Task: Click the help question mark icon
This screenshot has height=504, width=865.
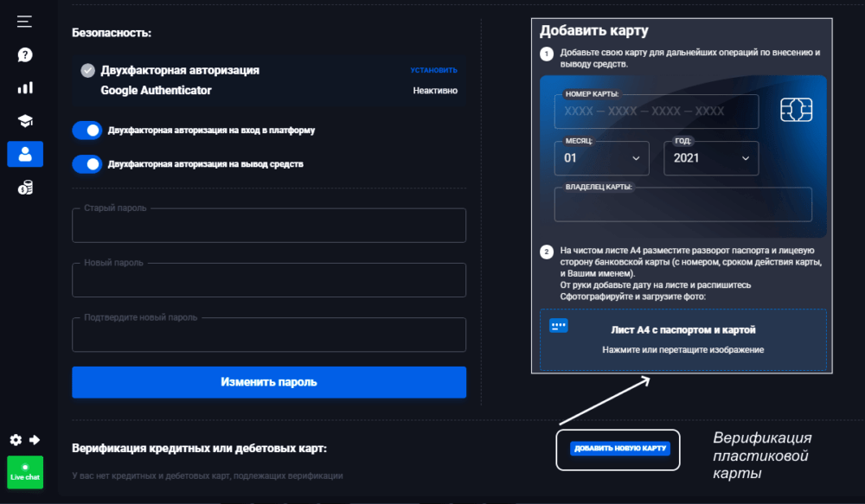Action: pyautogui.click(x=25, y=55)
